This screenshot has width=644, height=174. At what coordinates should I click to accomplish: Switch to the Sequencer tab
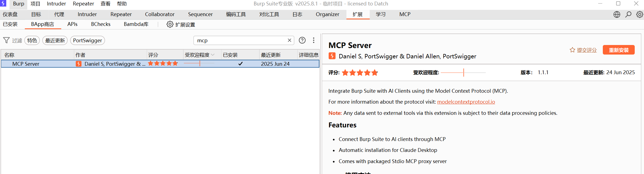click(200, 14)
